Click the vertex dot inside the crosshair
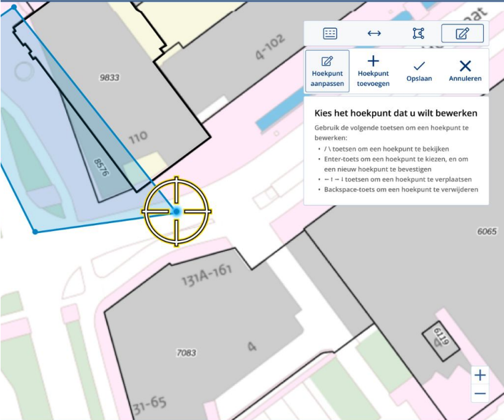This screenshot has height=420, width=504. click(x=177, y=212)
